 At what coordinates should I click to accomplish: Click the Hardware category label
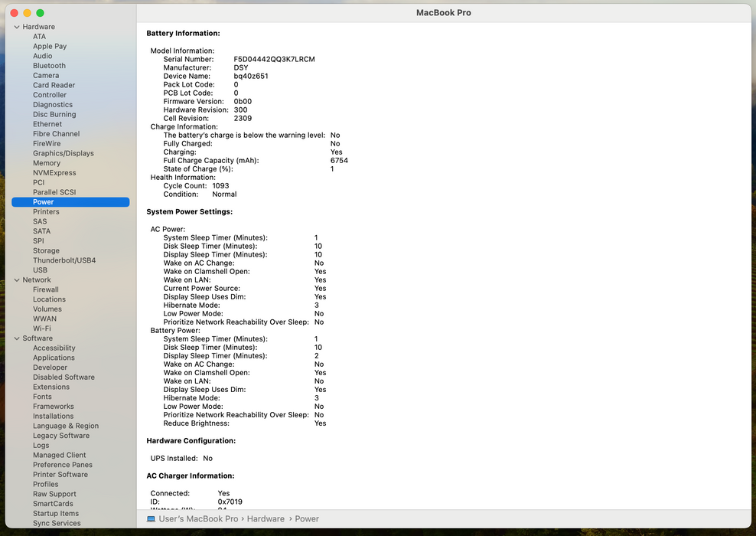38,27
